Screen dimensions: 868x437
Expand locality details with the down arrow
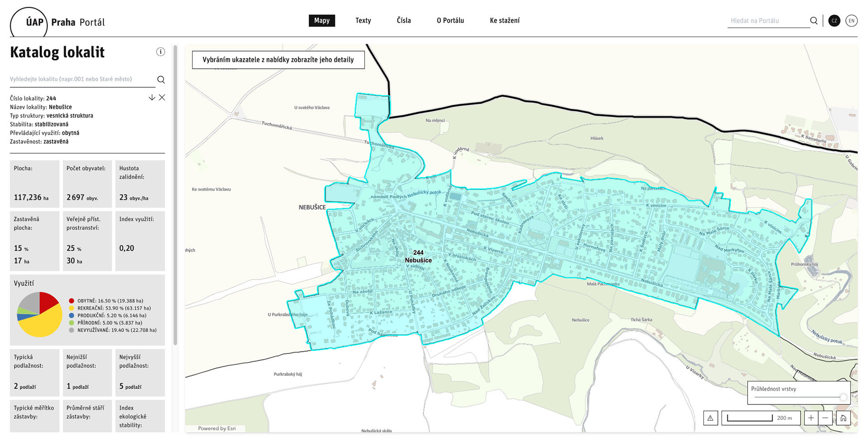pyautogui.click(x=152, y=98)
